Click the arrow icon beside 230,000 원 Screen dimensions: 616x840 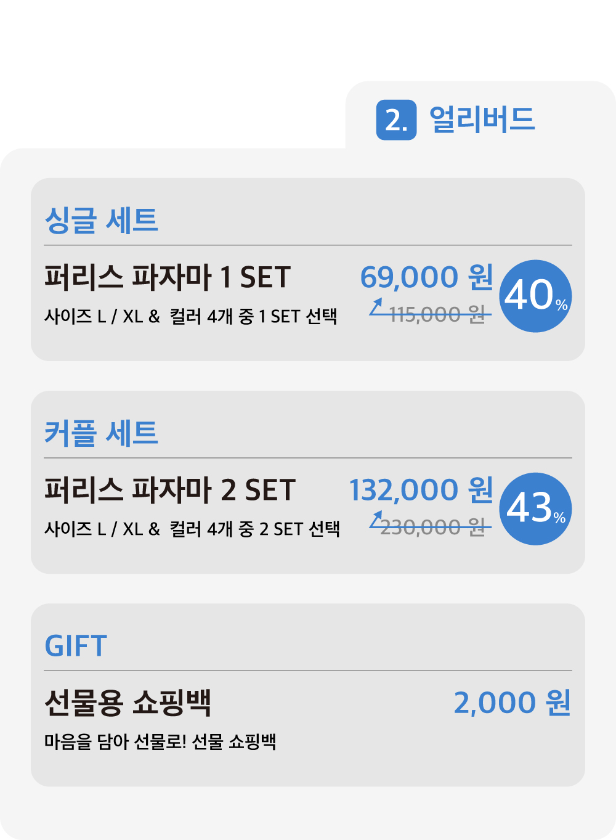[376, 520]
